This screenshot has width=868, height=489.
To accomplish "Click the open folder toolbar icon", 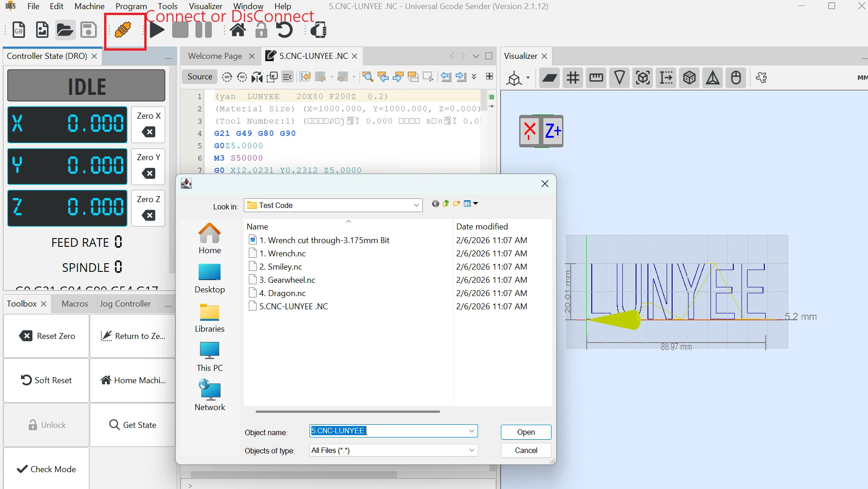I will pos(65,30).
